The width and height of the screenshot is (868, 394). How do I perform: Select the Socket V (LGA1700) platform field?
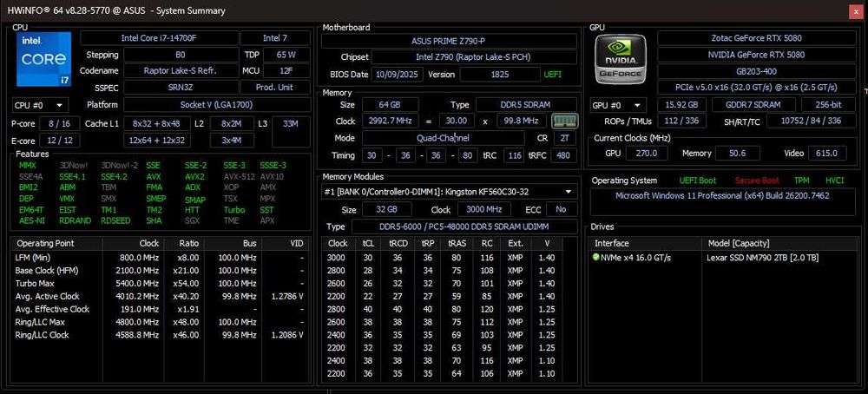tap(217, 105)
